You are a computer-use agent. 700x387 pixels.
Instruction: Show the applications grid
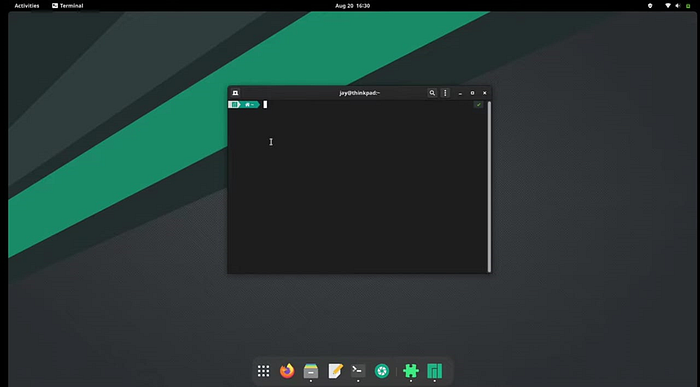tap(263, 371)
